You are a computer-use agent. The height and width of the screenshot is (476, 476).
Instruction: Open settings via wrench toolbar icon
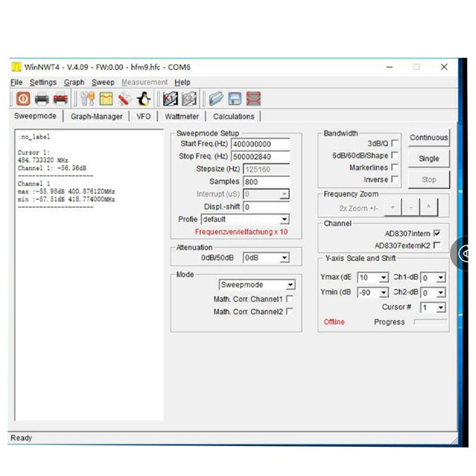[87, 99]
